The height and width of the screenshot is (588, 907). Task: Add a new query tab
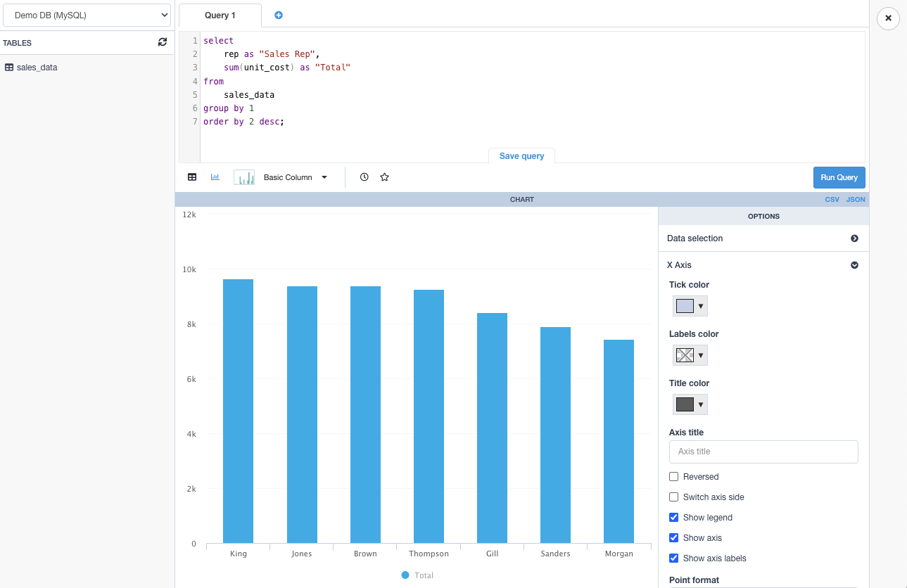click(x=279, y=15)
